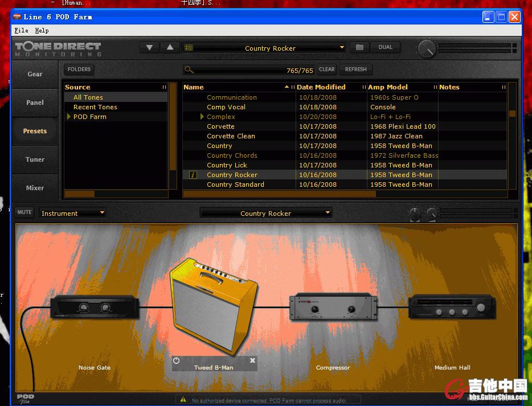Click the preset list vertical scrollbar thumb
The width and height of the screenshot is (532, 406).
click(x=512, y=113)
